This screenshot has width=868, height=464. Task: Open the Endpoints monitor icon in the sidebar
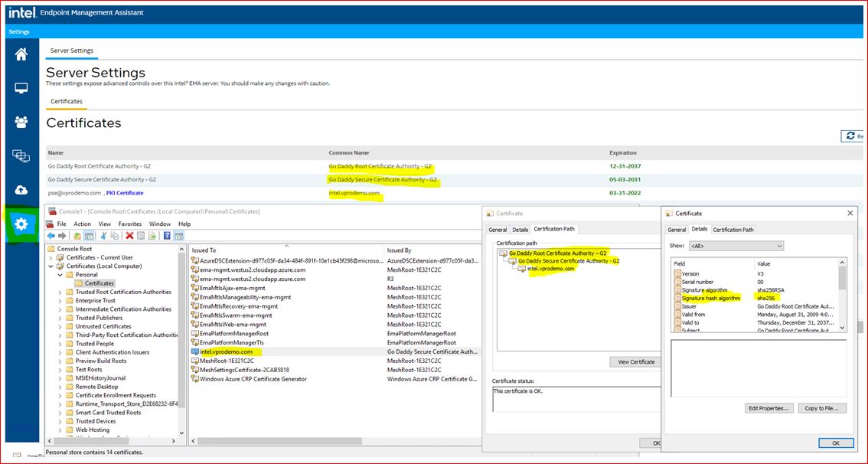[x=21, y=88]
